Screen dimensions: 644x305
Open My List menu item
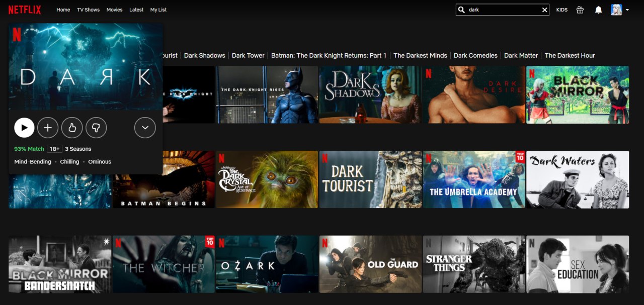158,10
